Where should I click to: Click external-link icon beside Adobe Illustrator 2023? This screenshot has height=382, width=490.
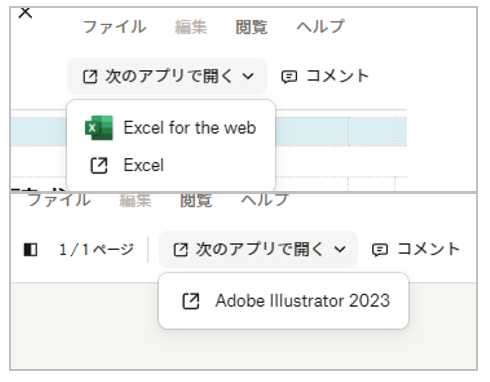coord(191,301)
